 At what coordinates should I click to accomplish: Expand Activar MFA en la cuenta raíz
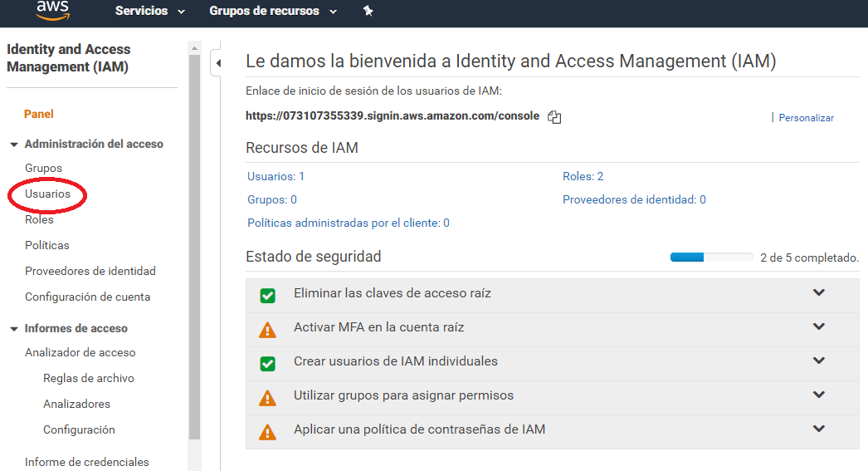click(819, 327)
